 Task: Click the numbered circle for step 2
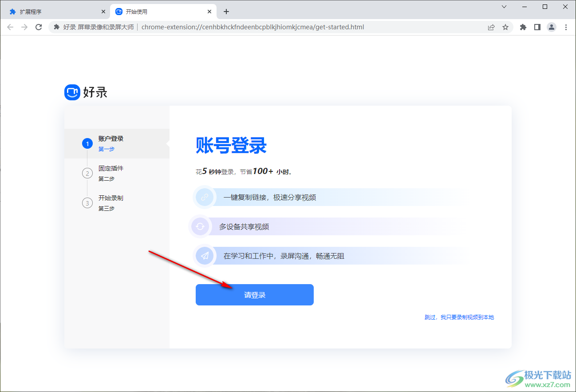tap(87, 173)
